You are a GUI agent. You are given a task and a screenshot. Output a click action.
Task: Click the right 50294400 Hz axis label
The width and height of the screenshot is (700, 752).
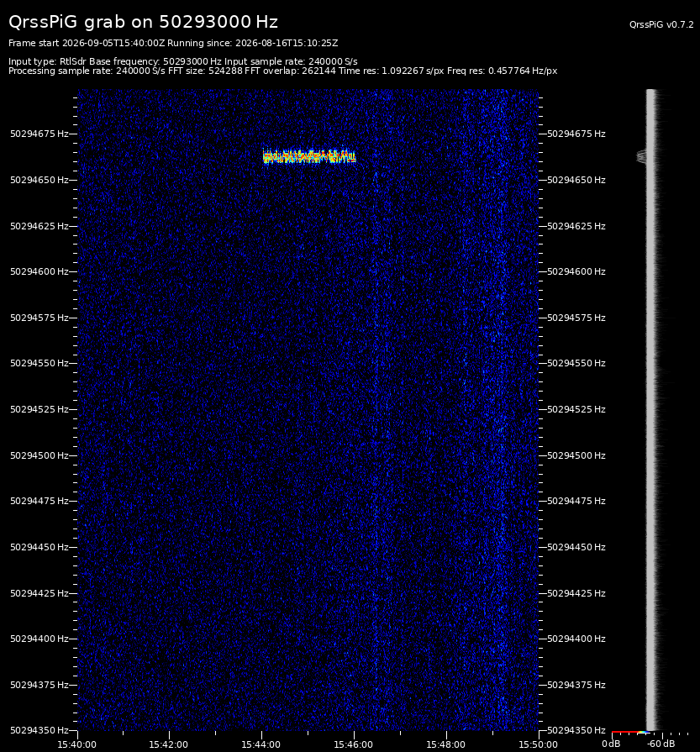(x=576, y=639)
